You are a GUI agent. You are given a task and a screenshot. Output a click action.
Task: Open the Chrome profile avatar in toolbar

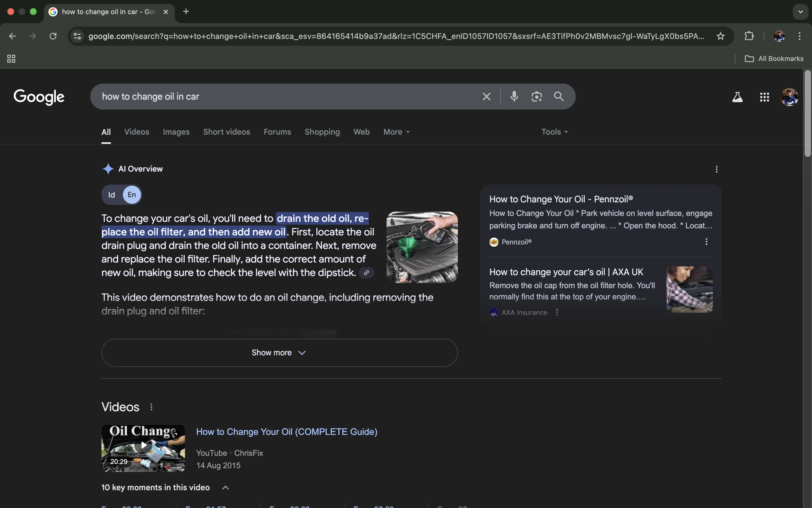tap(779, 36)
